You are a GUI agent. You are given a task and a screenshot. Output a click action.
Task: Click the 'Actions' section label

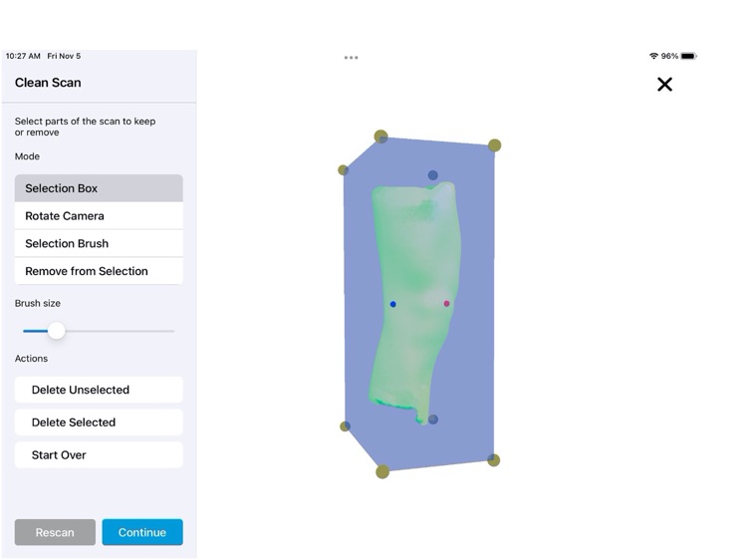click(x=31, y=359)
